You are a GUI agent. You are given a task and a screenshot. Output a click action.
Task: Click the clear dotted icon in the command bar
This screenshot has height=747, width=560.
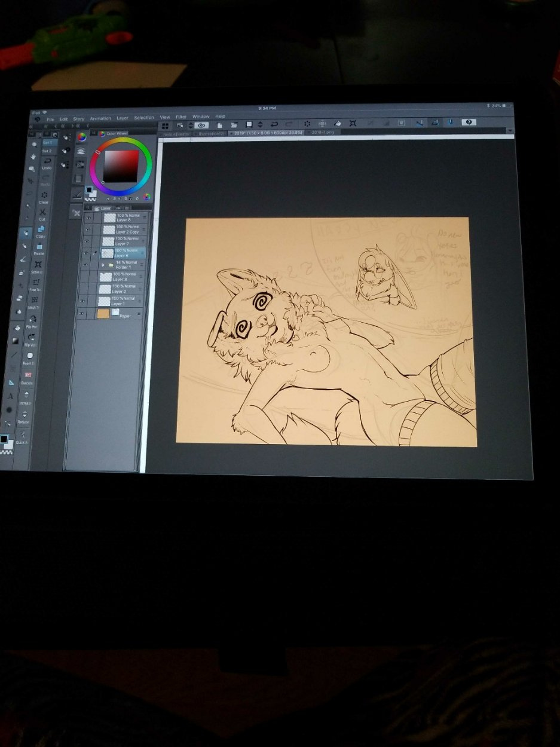tap(307, 124)
